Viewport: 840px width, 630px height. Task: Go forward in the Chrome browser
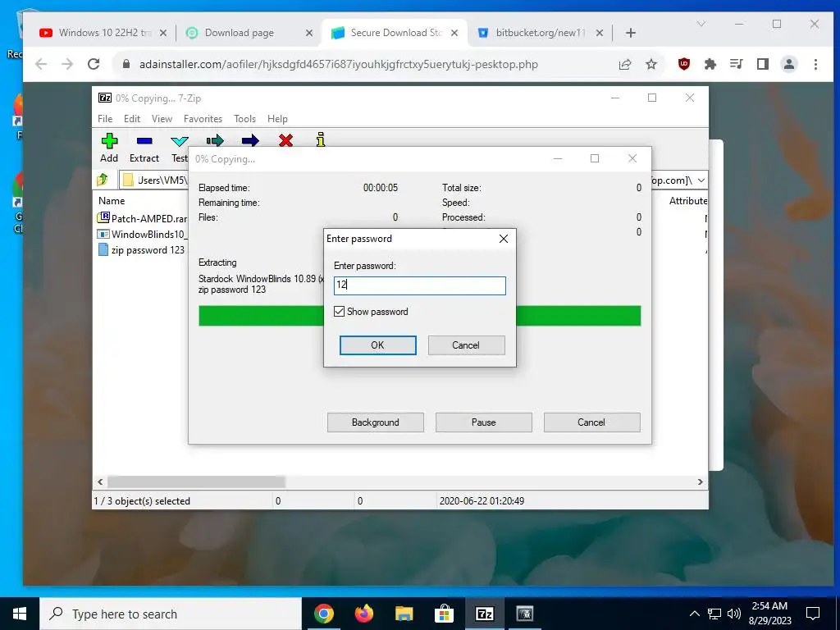(x=67, y=64)
